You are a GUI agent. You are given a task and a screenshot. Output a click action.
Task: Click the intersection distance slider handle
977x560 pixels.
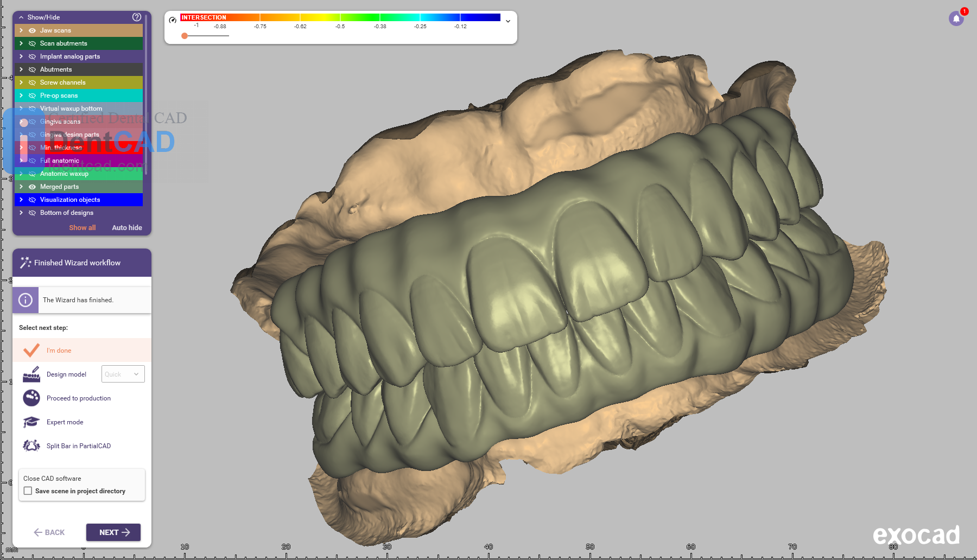[185, 36]
